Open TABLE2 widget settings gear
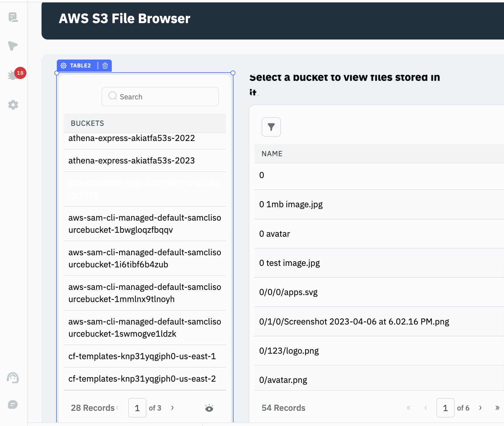 coord(63,66)
